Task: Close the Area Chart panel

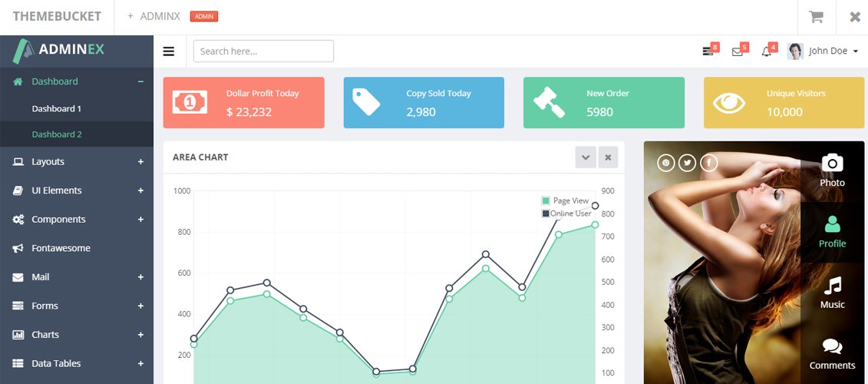Action: click(x=608, y=157)
